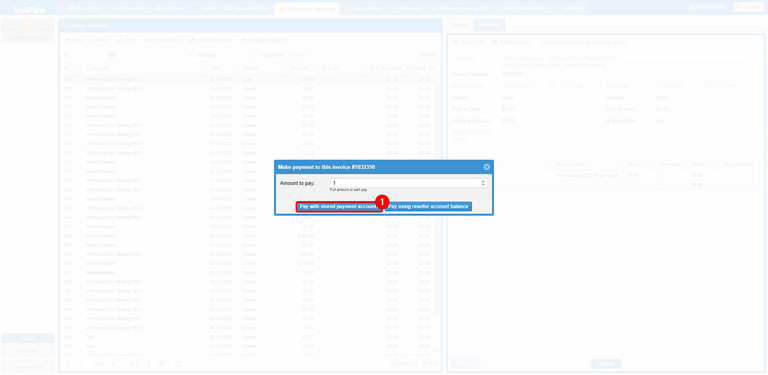This screenshot has height=375, width=768.
Task: Open Notifications in the header
Action: (x=707, y=7)
